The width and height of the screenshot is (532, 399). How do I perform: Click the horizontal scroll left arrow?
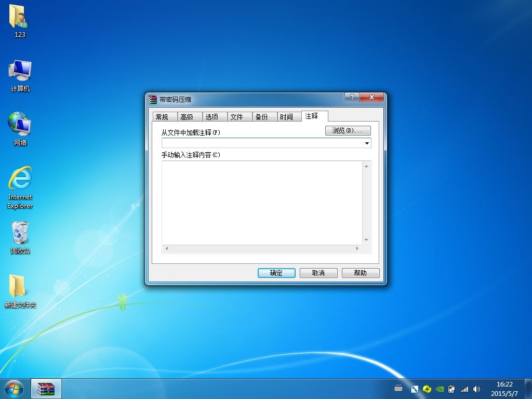click(x=167, y=248)
